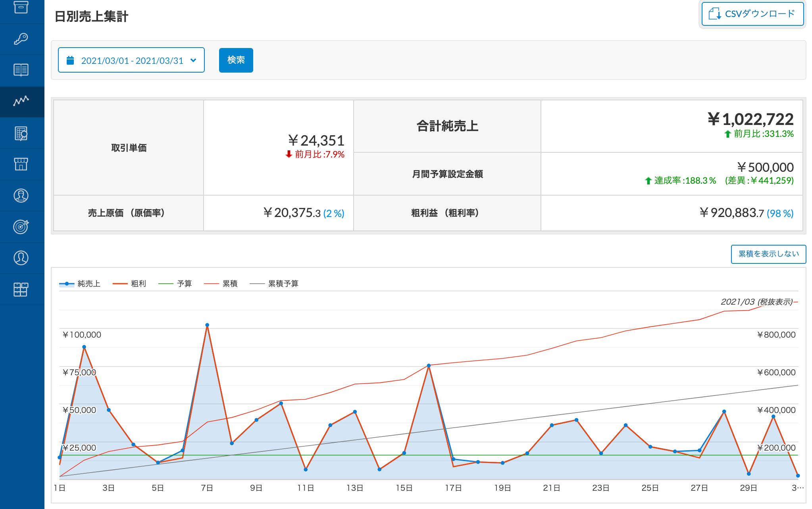Click the CSVダウンロード button
This screenshot has width=812, height=509.
pos(752,14)
